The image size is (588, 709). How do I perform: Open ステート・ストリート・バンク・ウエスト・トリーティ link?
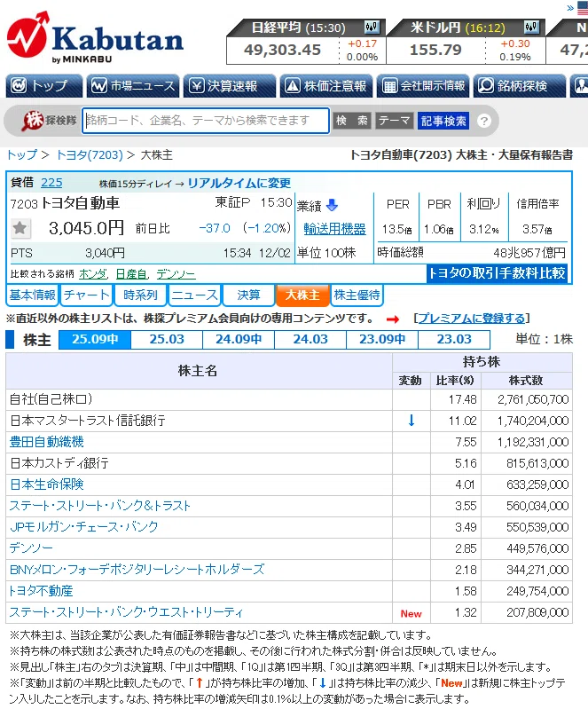127,612
